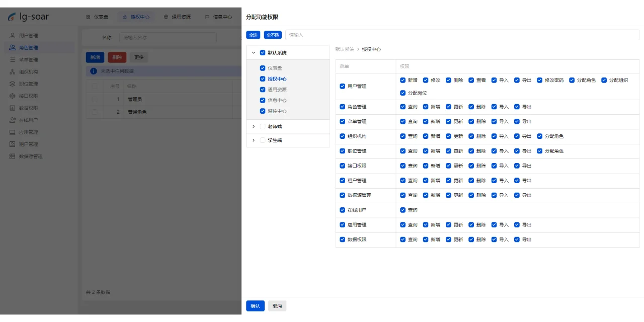Click the 共 2 条数据 footer text
644x322 pixels.
pos(98,292)
